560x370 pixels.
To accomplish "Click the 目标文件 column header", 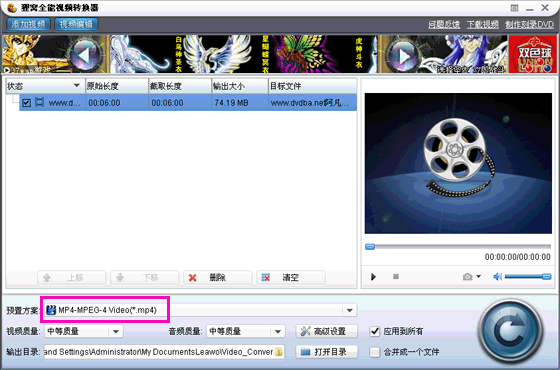I will point(312,86).
